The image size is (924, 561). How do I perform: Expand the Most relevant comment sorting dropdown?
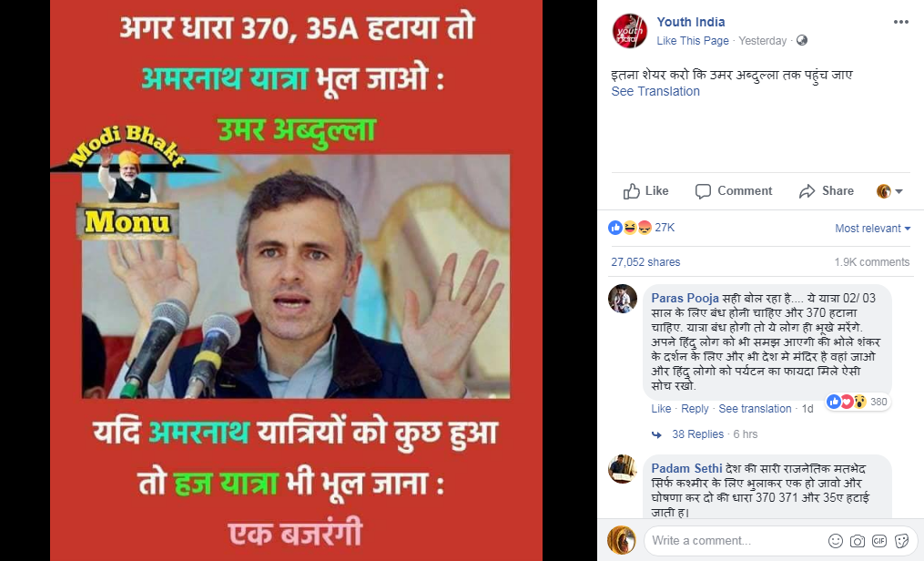pyautogui.click(x=873, y=228)
